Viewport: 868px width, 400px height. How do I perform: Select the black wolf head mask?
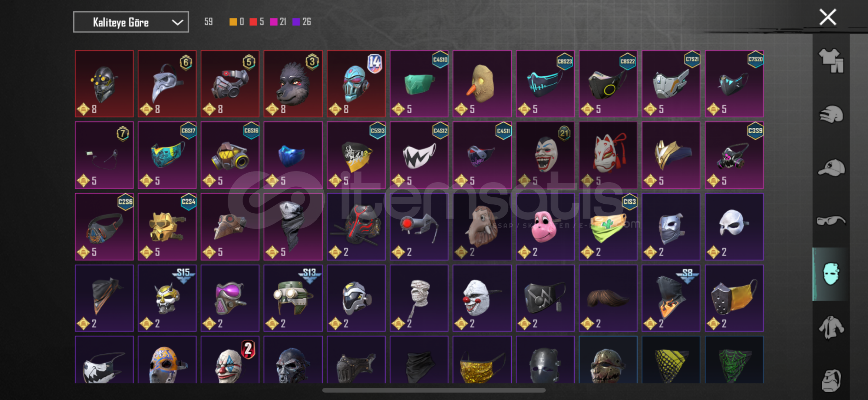click(293, 84)
